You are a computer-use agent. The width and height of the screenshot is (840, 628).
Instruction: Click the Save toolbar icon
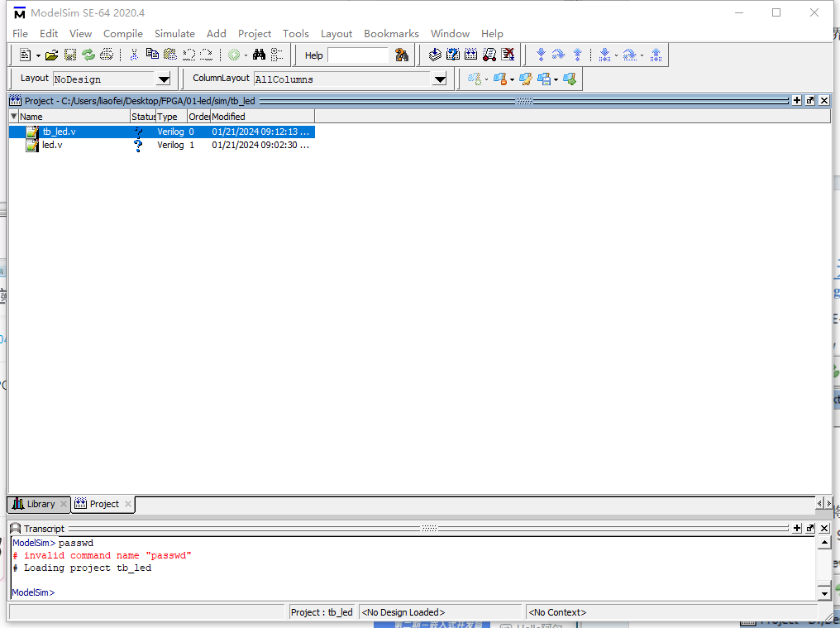pyautogui.click(x=70, y=55)
